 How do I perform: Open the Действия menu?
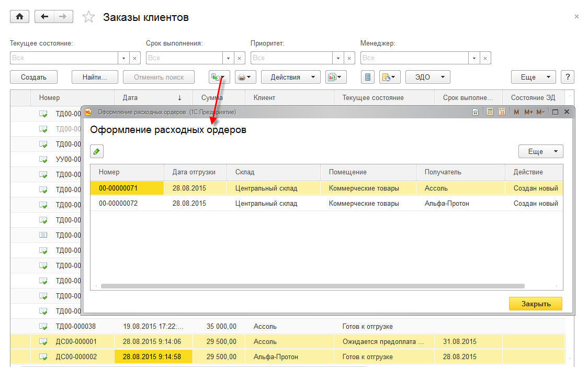coord(290,77)
